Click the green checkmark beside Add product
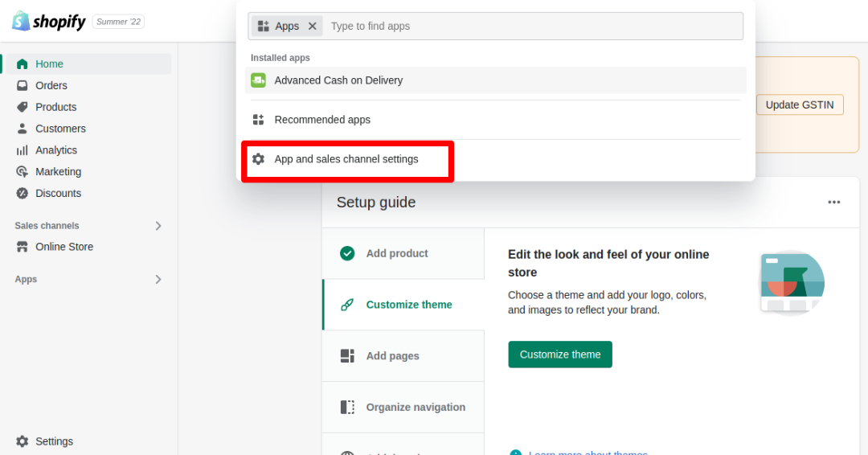Screen dimensions: 868x455 pos(347,253)
